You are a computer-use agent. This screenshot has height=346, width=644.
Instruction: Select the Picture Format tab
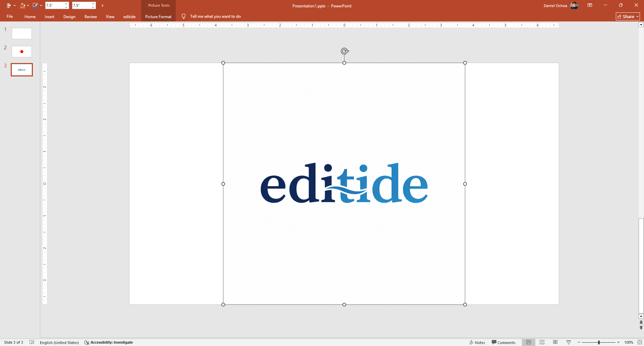(x=158, y=16)
